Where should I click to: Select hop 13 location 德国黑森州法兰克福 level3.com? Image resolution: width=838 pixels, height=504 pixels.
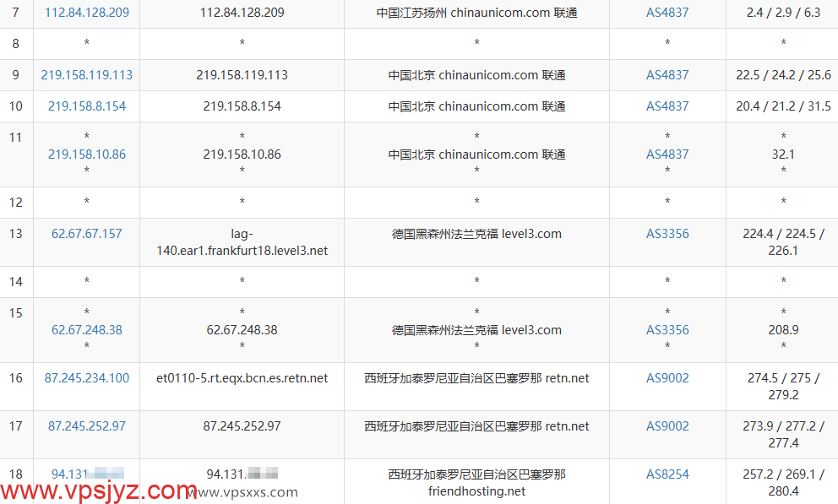pyautogui.click(x=476, y=234)
